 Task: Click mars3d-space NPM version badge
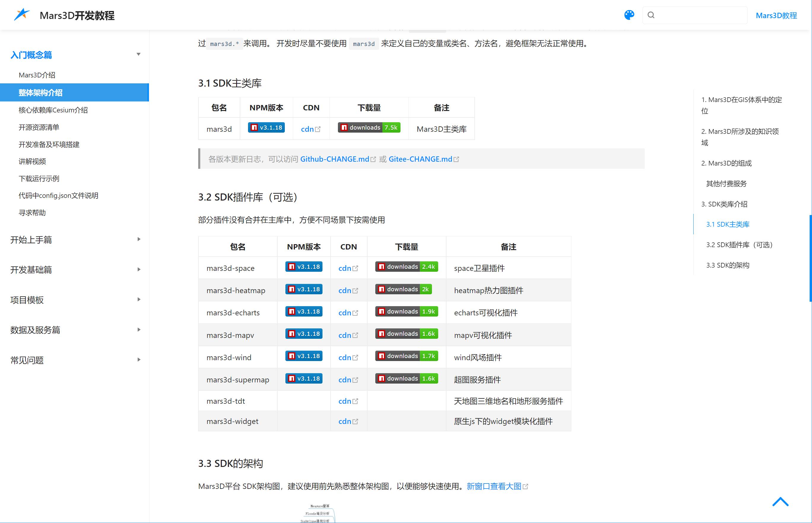[303, 267]
